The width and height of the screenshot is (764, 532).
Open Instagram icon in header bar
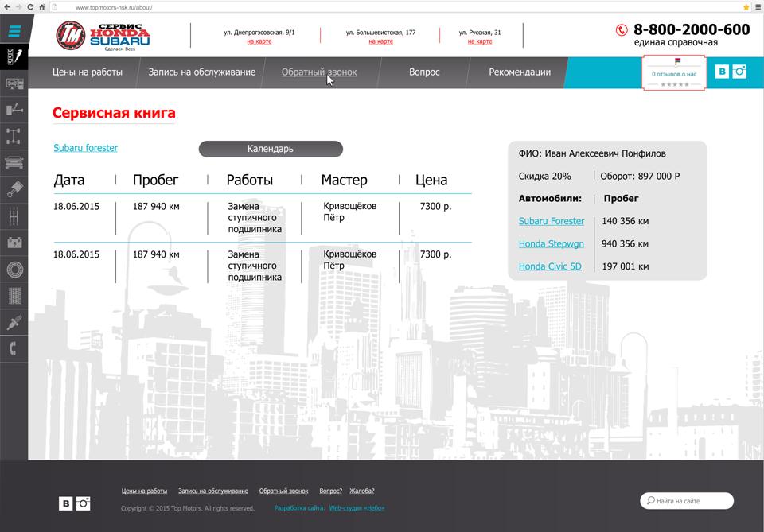(x=739, y=72)
